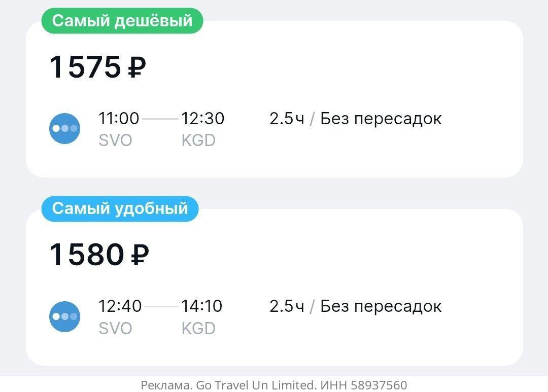Image resolution: width=548 pixels, height=392 pixels.
Task: Click the airline logo on the 11:00 flight
Action: pyautogui.click(x=64, y=129)
